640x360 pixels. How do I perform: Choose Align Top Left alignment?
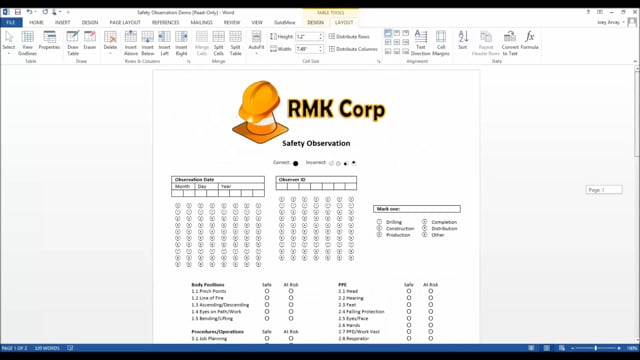(x=388, y=33)
